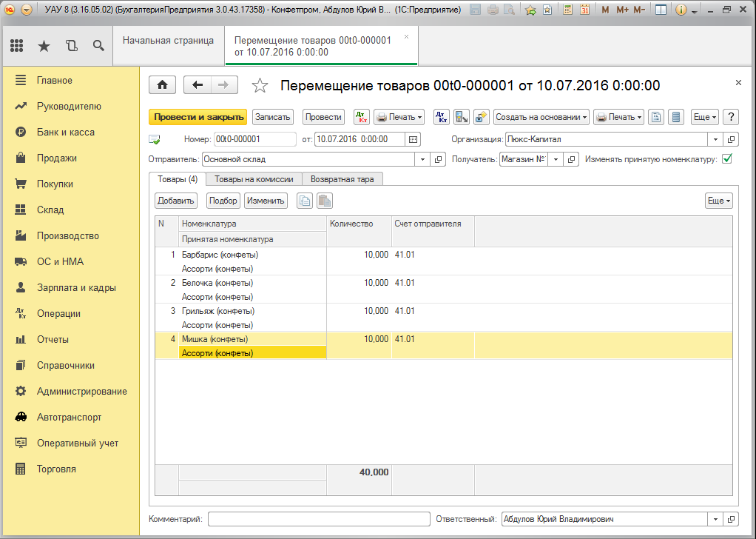The image size is (756, 539).
Task: Open the Производство section in sidebar
Action: pos(68,236)
